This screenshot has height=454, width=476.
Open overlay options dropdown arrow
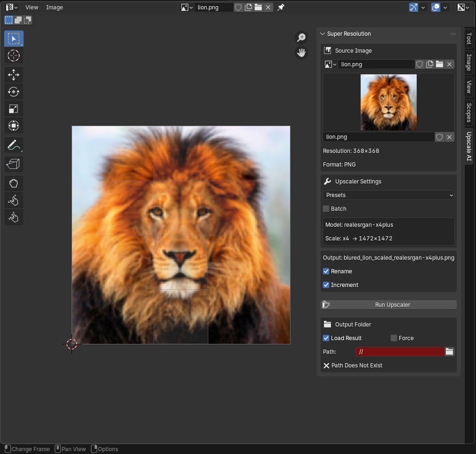445,7
